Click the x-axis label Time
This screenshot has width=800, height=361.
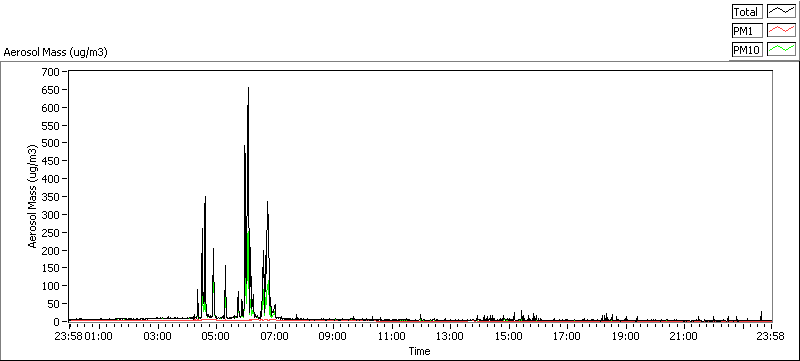(419, 351)
